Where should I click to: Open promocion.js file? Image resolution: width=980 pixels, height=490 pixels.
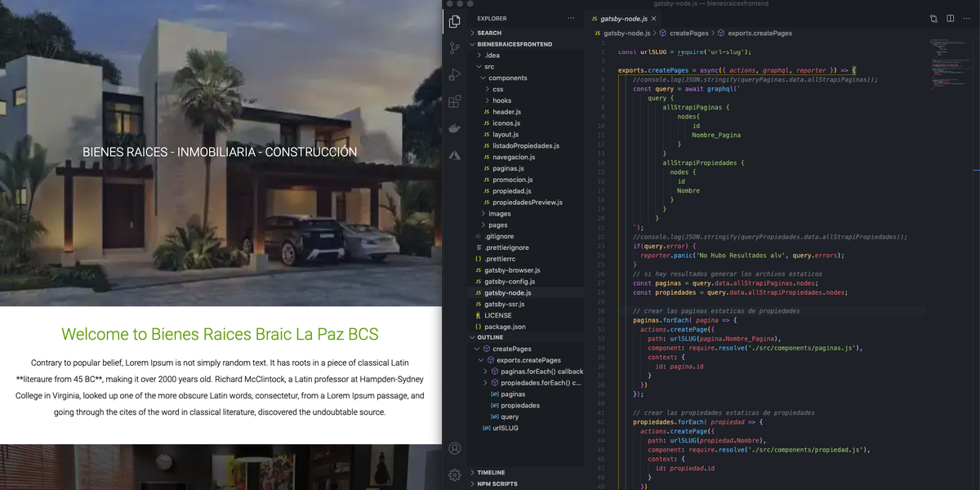528,180
